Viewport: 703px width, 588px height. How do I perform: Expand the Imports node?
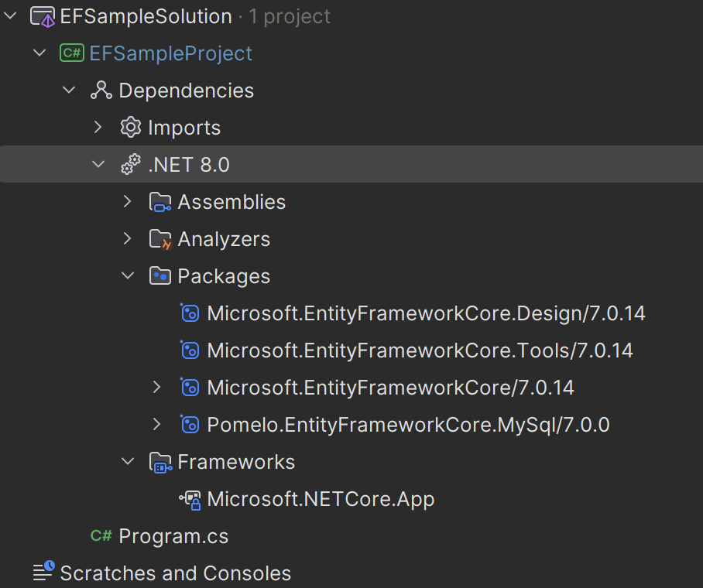(x=98, y=128)
